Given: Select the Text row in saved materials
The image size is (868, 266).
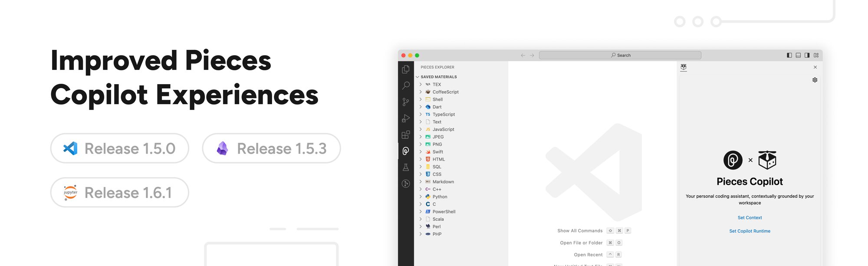Looking at the screenshot, I should 461,122.
